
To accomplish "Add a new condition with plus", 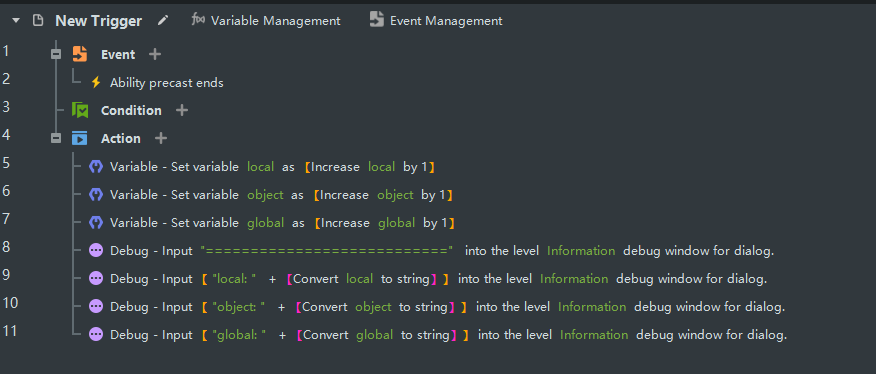I will pyautogui.click(x=182, y=110).
